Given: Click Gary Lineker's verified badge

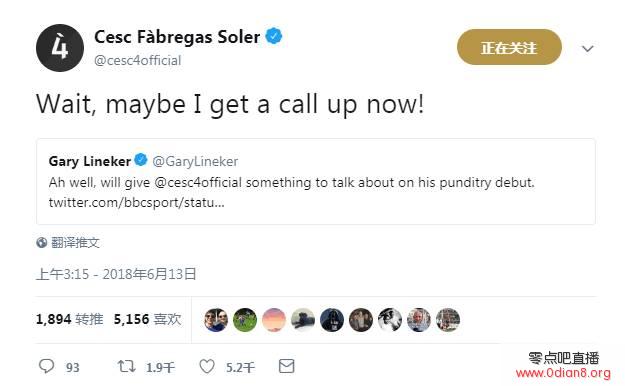Looking at the screenshot, I should tap(141, 160).
